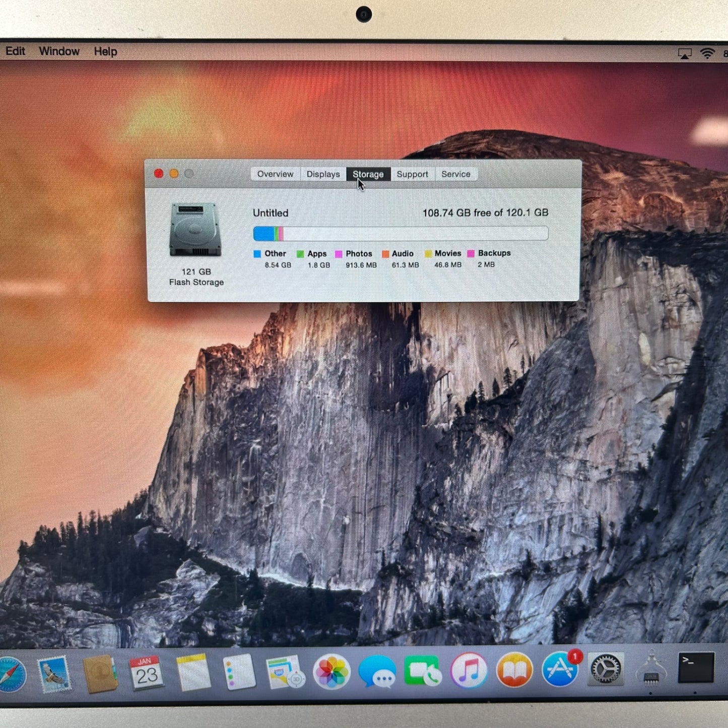Open Calendar showing Jan 23
The width and height of the screenshot is (728, 728).
click(146, 673)
